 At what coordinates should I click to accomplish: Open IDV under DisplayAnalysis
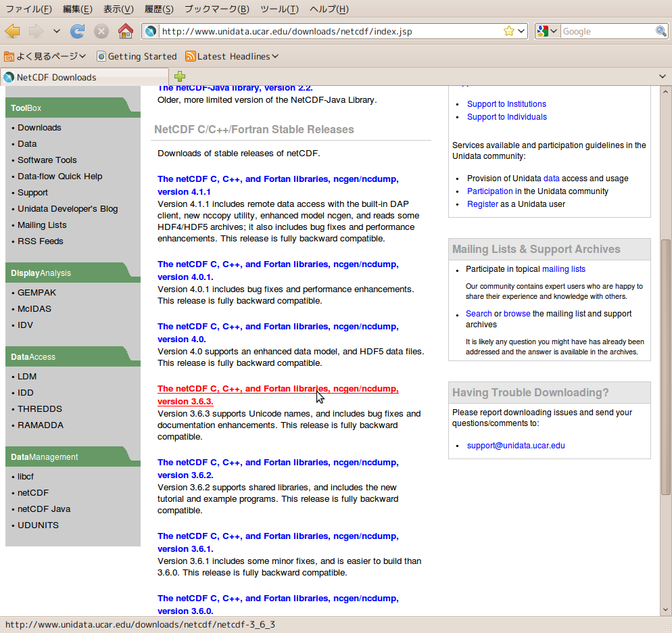pyautogui.click(x=25, y=325)
